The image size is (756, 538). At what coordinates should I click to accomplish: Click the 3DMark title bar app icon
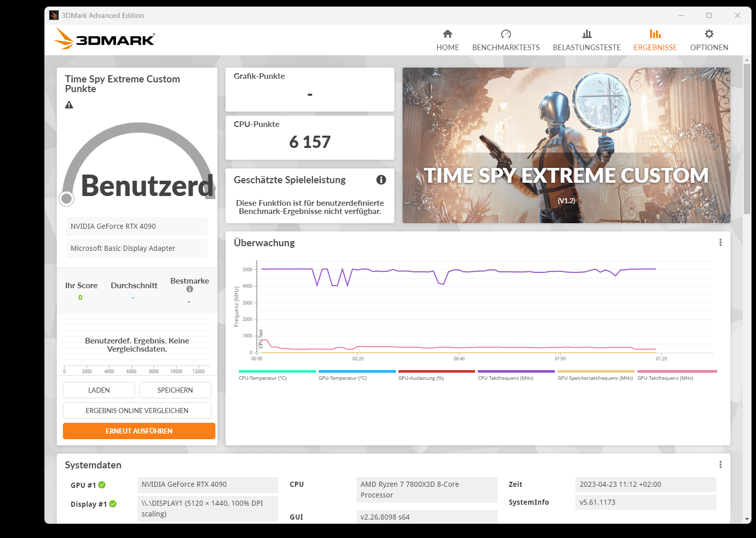(54, 15)
